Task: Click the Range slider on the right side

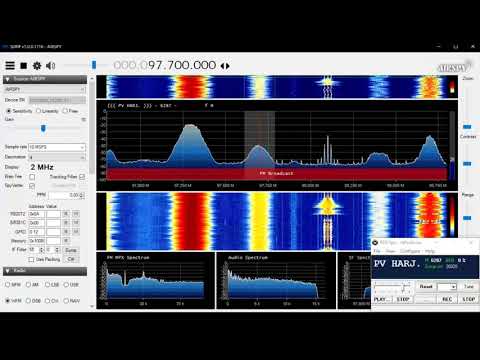Action: tap(467, 218)
